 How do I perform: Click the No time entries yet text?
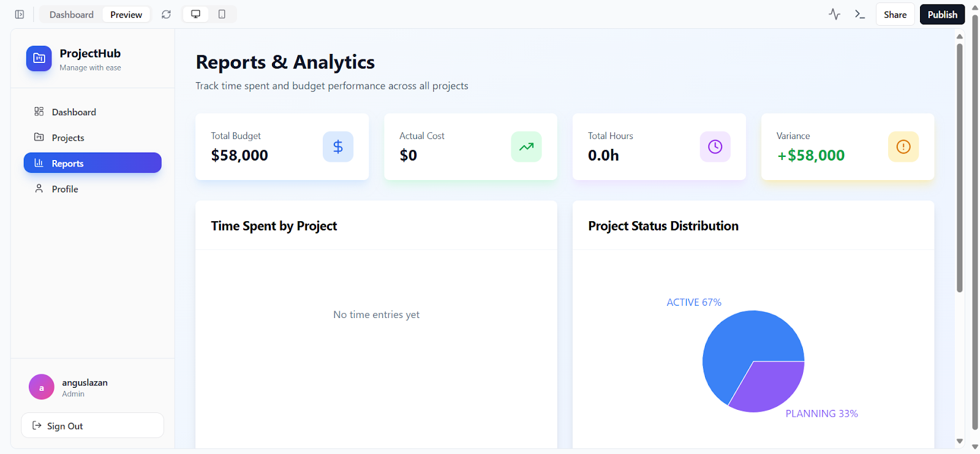(x=376, y=314)
